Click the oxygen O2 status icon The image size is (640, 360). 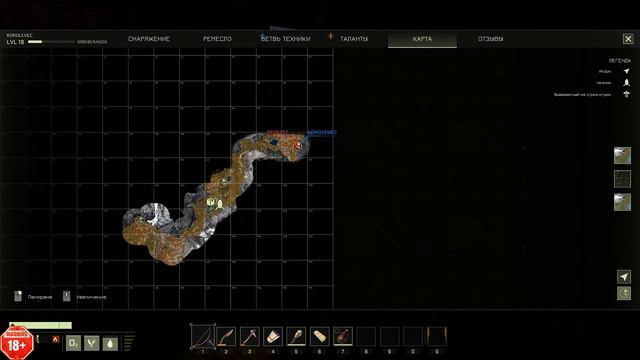point(73,343)
